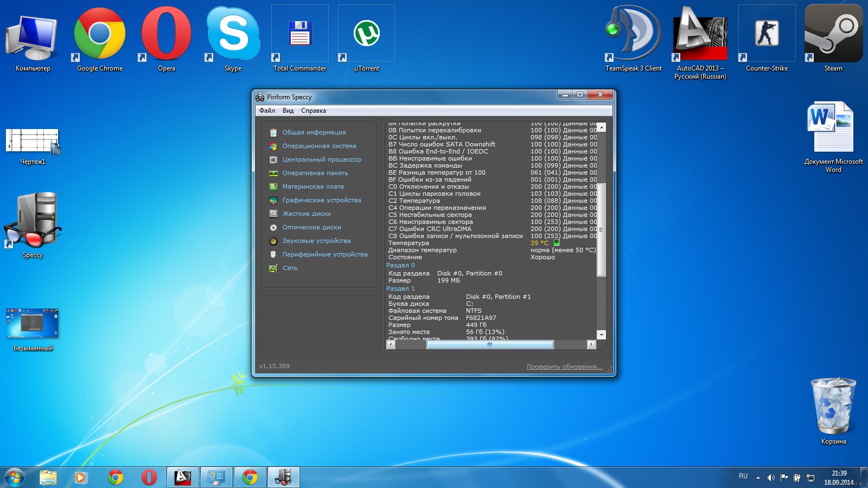The height and width of the screenshot is (488, 868).
Task: Click the vertical scrollbar down arrow
Action: [x=601, y=335]
